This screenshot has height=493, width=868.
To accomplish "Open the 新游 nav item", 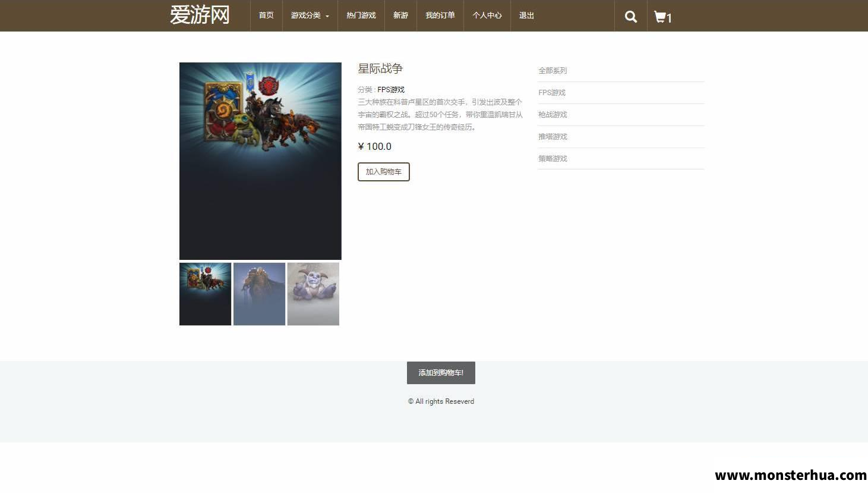I will (400, 15).
